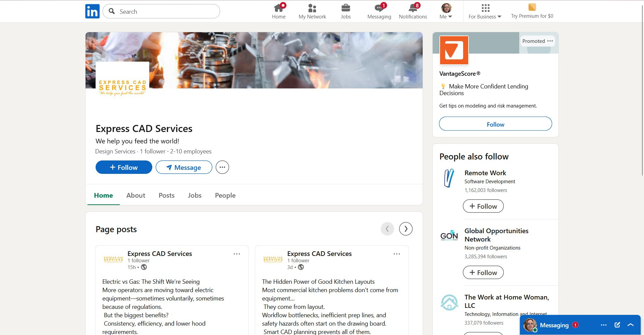Switch to the People tab

point(225,195)
